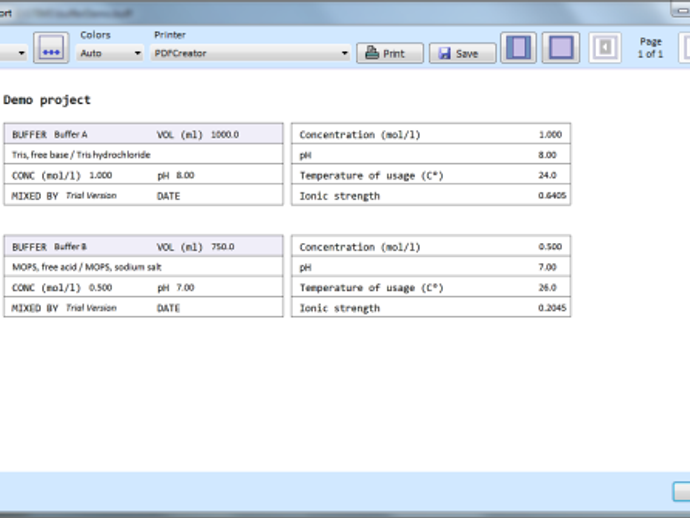The image size is (690, 518).
Task: Click the Buffer A name text
Action: click(x=71, y=134)
